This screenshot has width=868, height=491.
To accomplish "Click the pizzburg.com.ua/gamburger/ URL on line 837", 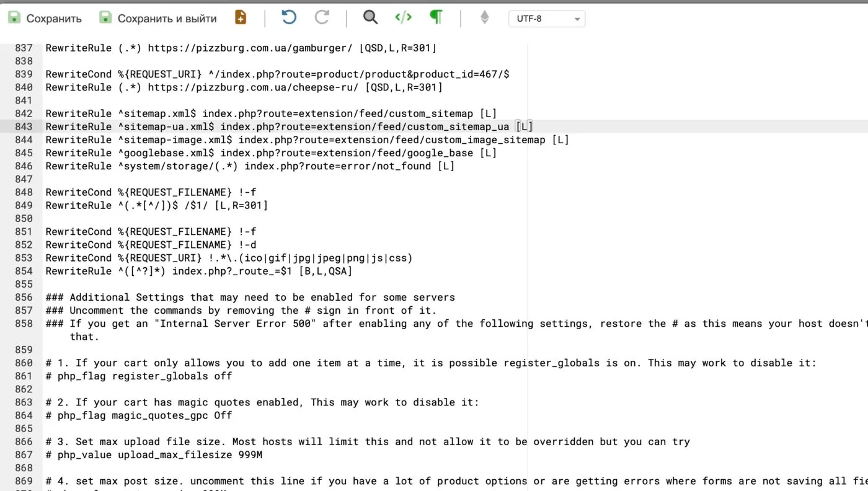I will coord(250,48).
